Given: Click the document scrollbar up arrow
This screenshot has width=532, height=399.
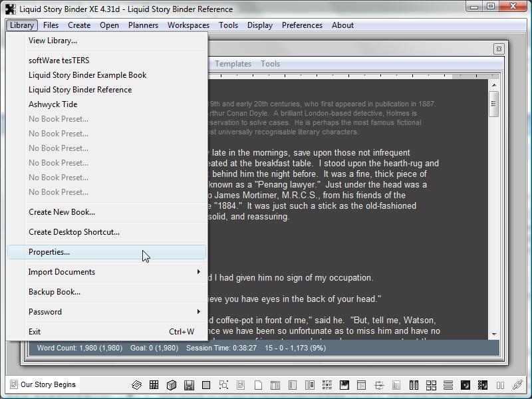Looking at the screenshot, I should [493, 86].
